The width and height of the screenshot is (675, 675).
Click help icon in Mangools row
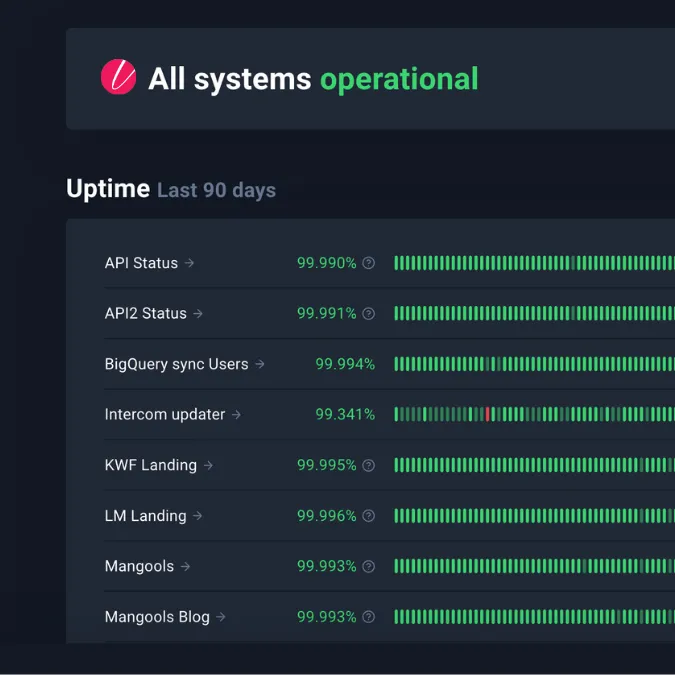coord(368,566)
